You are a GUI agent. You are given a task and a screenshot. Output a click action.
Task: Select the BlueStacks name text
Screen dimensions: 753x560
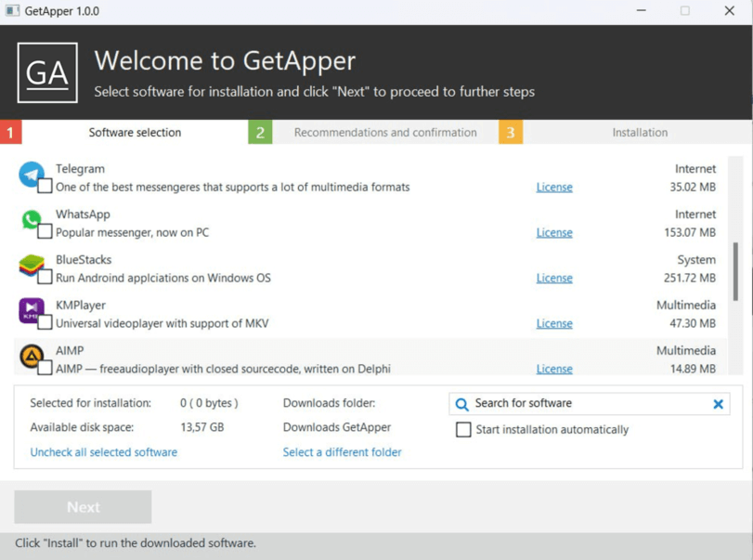[x=84, y=259]
